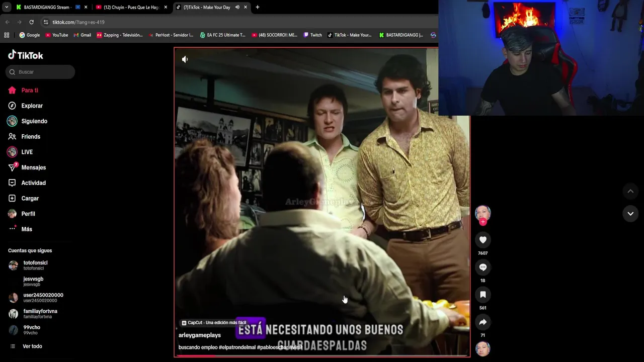Open Twitch bookmark
644x362 pixels.
click(312, 35)
